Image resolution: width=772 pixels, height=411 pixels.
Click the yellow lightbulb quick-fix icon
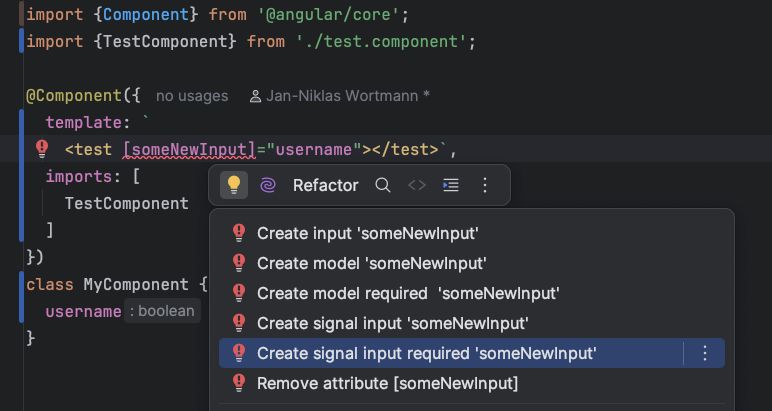point(233,185)
